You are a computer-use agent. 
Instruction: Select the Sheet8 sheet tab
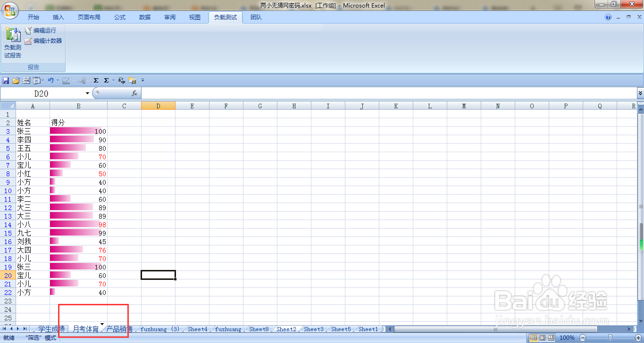259,329
